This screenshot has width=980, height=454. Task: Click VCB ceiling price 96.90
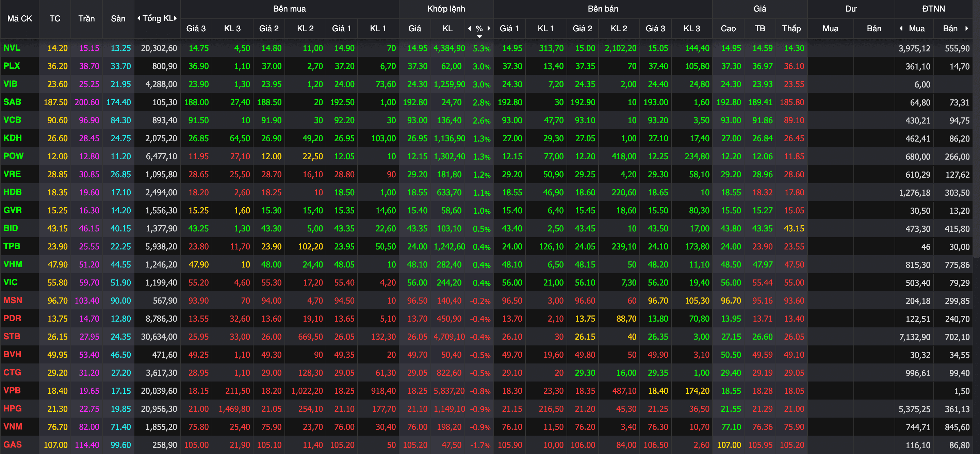pos(89,120)
